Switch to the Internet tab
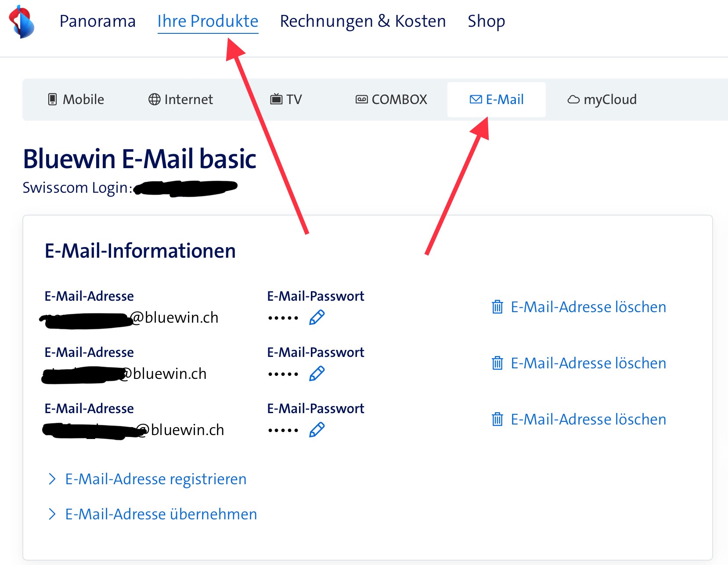This screenshot has width=728, height=565. point(180,100)
